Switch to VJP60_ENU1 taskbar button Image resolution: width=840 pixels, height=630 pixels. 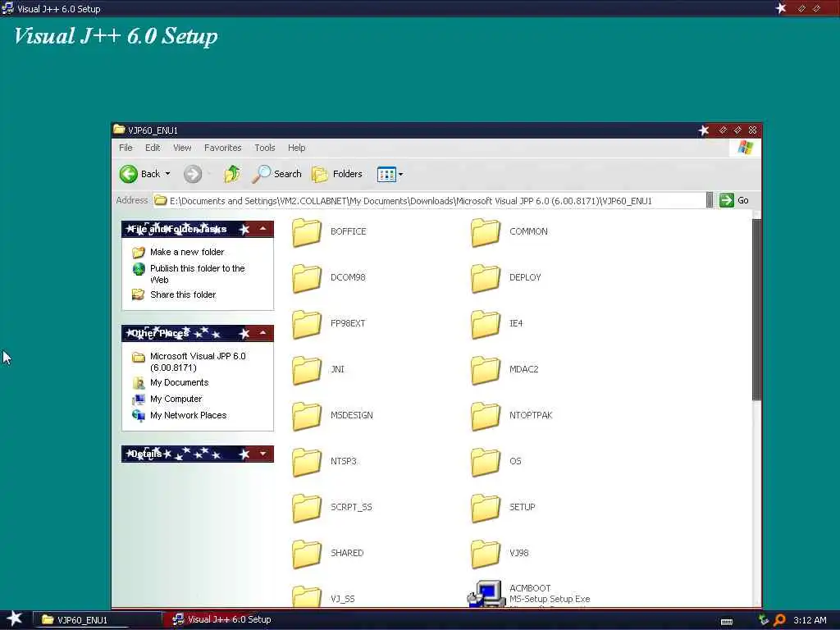tap(98, 620)
